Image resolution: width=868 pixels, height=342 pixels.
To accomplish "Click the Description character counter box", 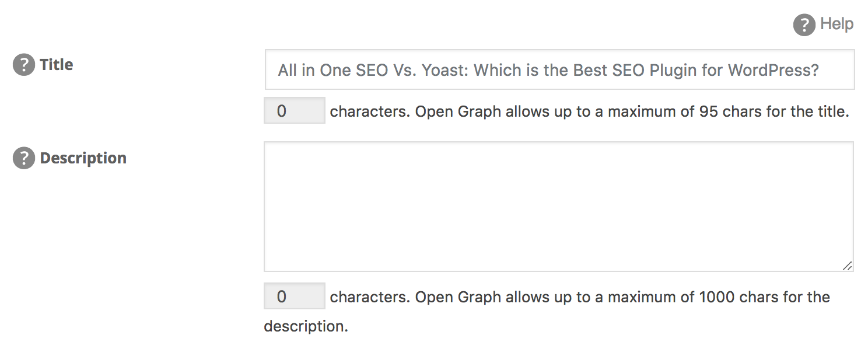I will pos(295,296).
